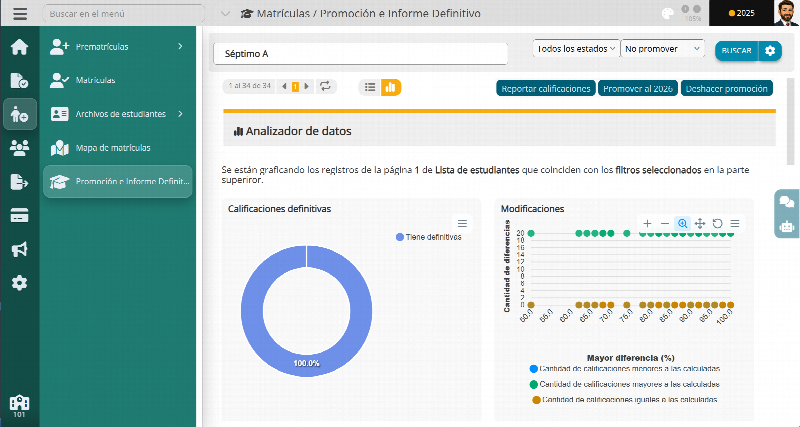The width and height of the screenshot is (800, 427).
Task: Open the chat bubbles side widget
Action: [x=787, y=202]
